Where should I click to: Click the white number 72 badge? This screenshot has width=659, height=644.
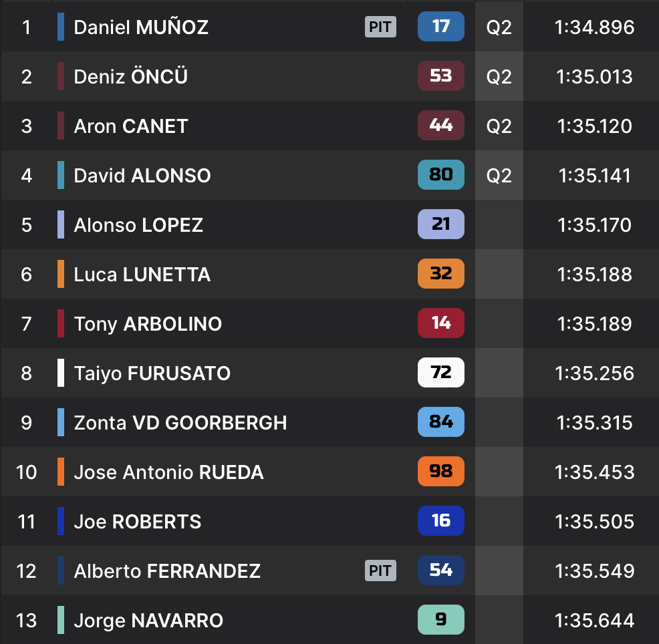440,373
